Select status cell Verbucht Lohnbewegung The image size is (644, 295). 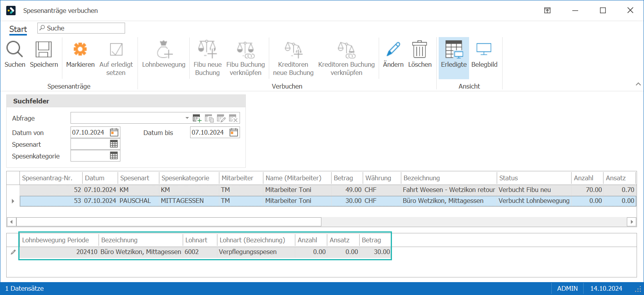pyautogui.click(x=534, y=201)
